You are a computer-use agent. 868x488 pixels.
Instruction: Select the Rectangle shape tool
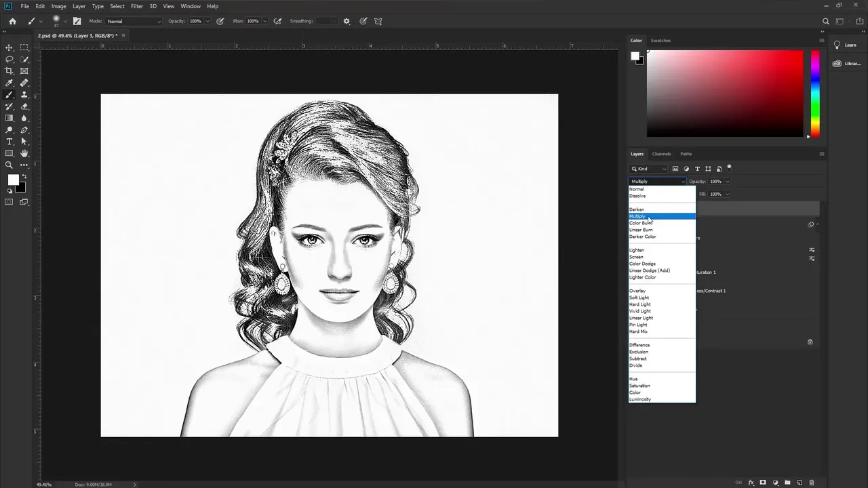click(x=9, y=153)
